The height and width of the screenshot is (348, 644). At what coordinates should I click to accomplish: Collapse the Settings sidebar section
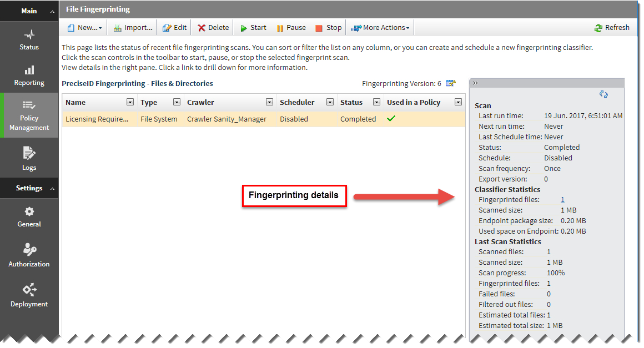pyautogui.click(x=52, y=188)
